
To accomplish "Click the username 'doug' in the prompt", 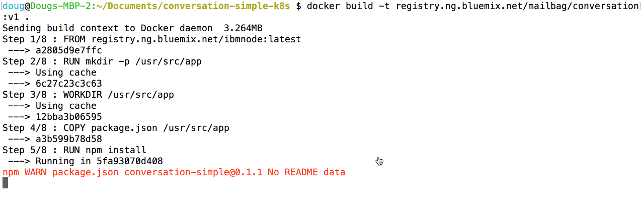I will [15, 6].
